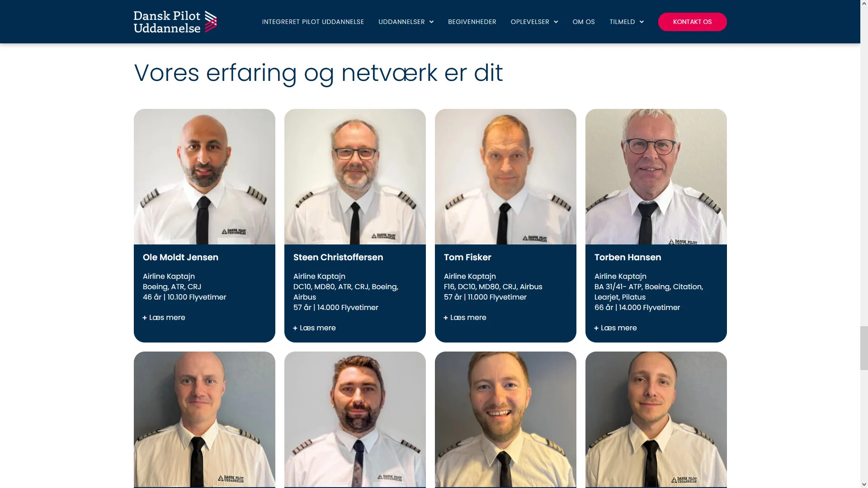868x488 pixels.
Task: Click Ole Moldt Jensen's portrait photo
Action: tap(204, 177)
